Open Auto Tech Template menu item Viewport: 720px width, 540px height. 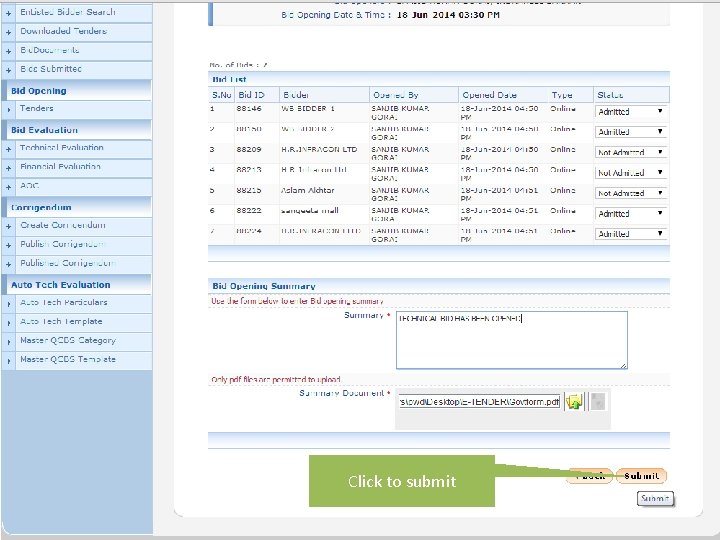click(x=61, y=321)
